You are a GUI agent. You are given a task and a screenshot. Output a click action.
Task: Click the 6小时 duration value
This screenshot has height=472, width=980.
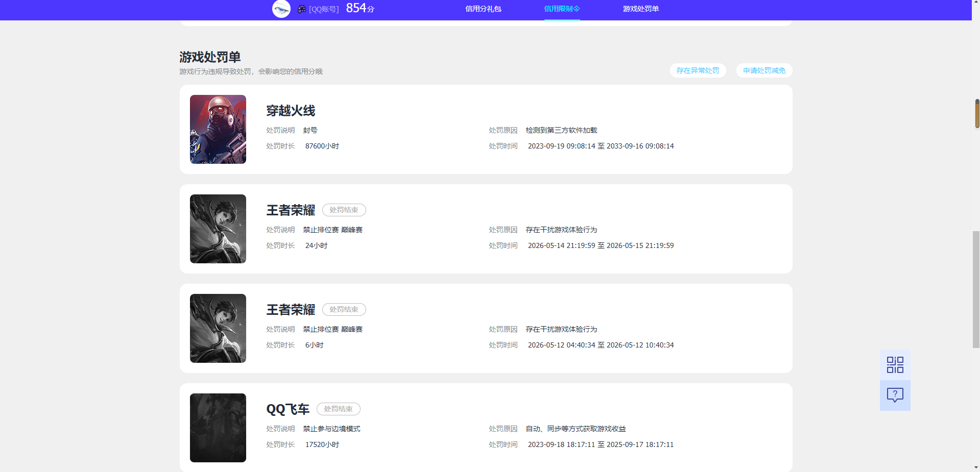[314, 345]
